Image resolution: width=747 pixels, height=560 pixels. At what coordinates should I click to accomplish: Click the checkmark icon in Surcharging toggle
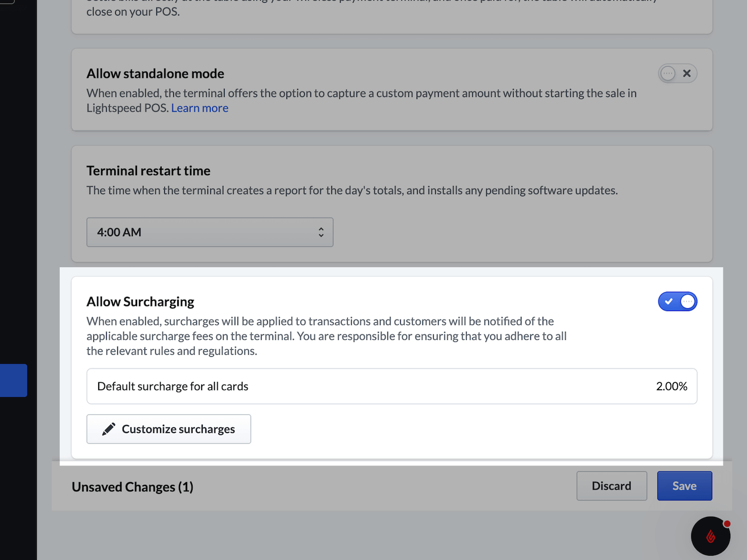669,302
